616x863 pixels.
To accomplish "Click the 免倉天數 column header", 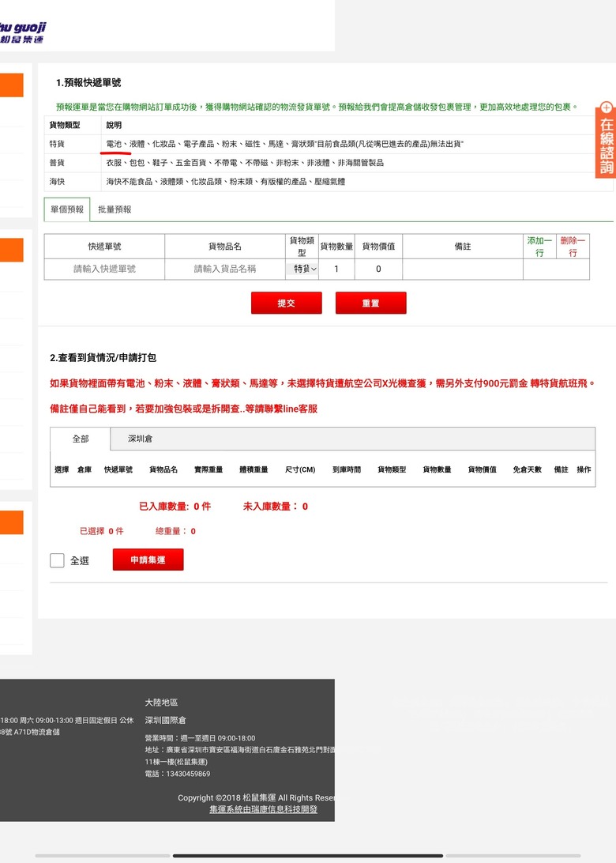I will (x=527, y=469).
